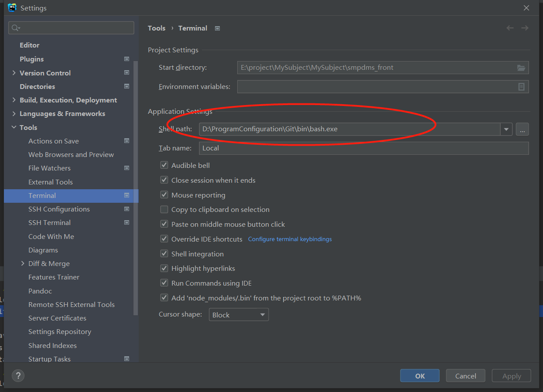Image resolution: width=543 pixels, height=392 pixels.
Task: Click the OK button
Action: pos(419,375)
